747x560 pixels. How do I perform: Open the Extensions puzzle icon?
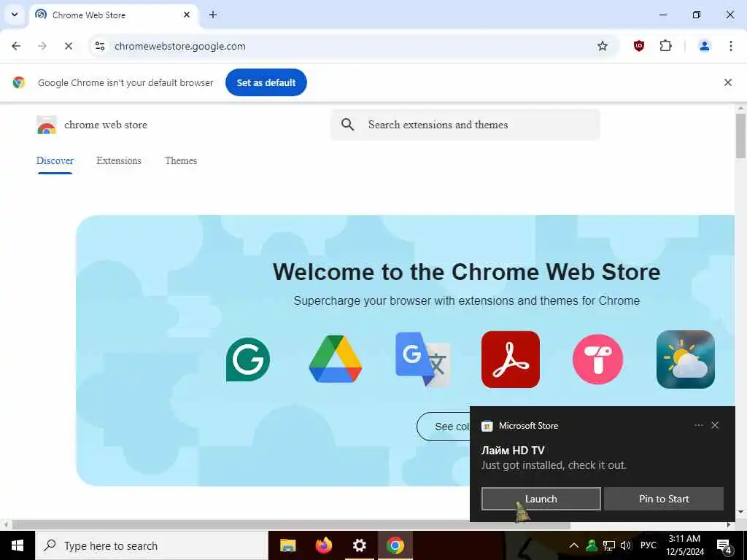pyautogui.click(x=665, y=46)
